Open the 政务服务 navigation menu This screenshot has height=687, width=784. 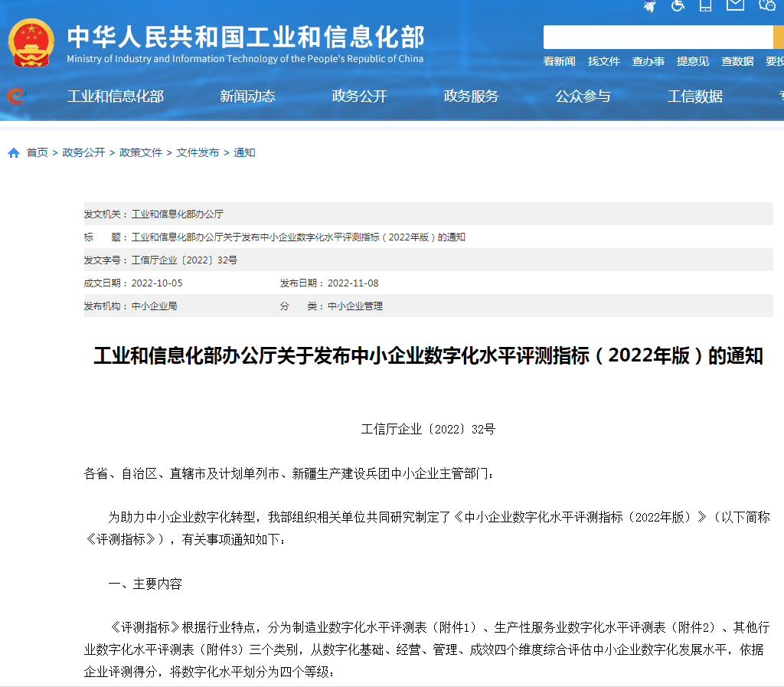coord(472,97)
